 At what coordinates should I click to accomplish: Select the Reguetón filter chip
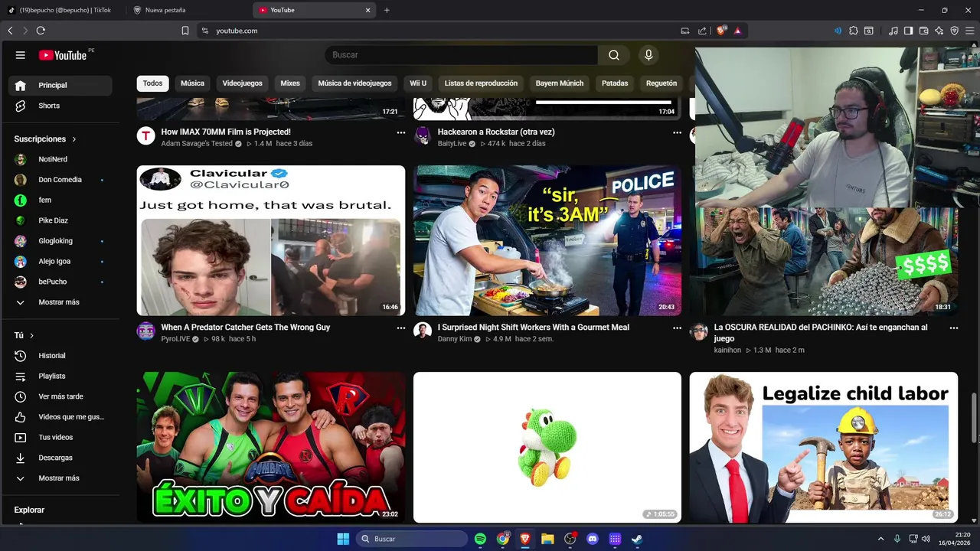click(x=661, y=83)
